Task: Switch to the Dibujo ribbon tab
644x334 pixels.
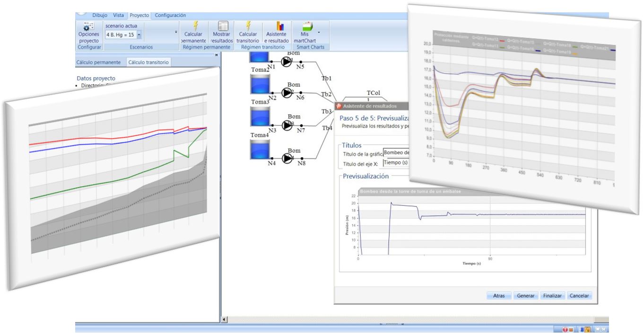Action: (100, 16)
